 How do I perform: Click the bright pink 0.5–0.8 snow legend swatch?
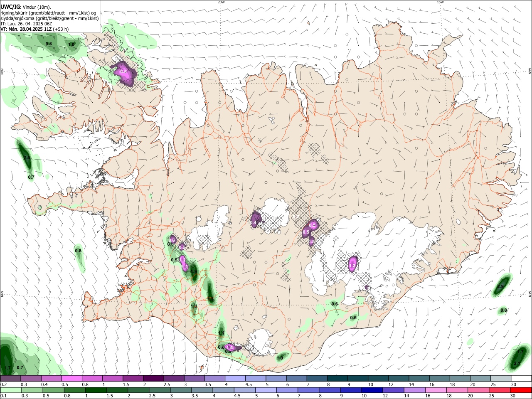point(72,379)
